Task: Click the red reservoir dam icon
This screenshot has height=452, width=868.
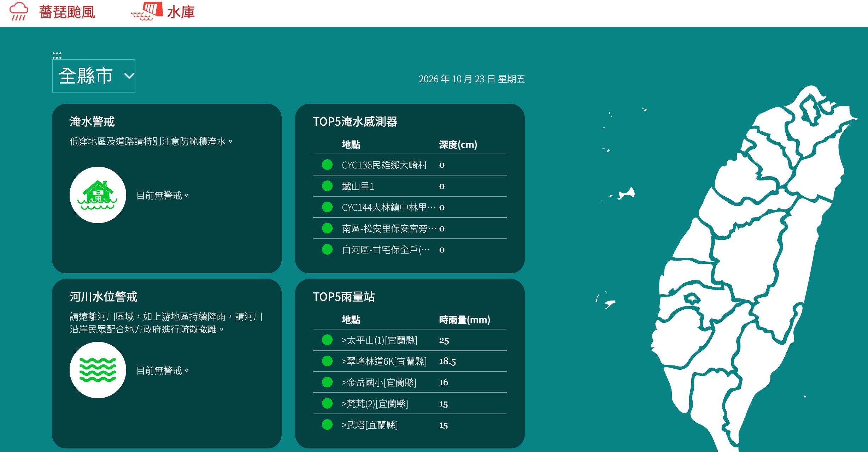Action: [x=147, y=11]
